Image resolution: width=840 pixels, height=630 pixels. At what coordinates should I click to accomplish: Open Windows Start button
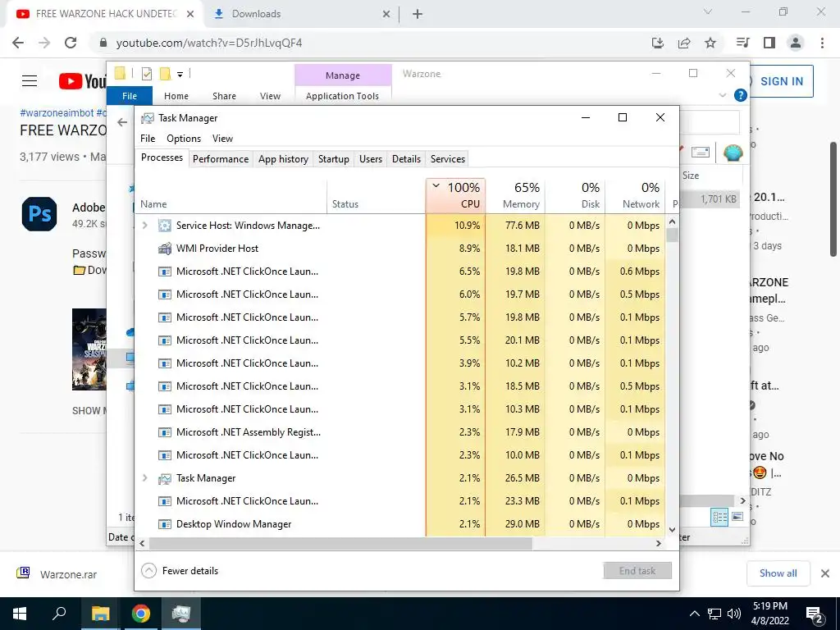[20, 614]
